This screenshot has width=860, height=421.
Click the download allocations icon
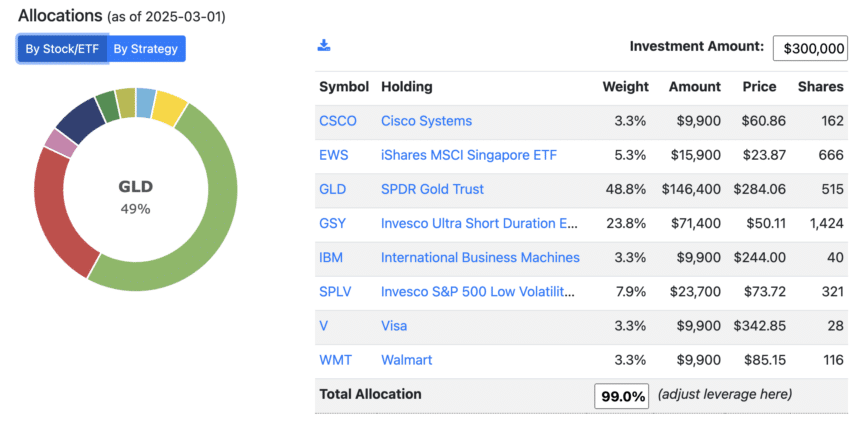click(x=324, y=45)
